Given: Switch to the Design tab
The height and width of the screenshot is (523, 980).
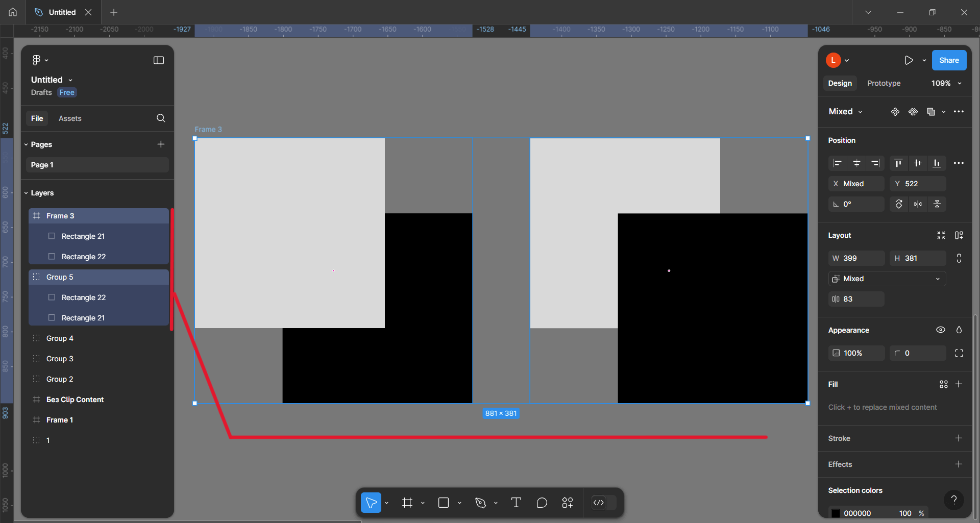Looking at the screenshot, I should tap(840, 83).
